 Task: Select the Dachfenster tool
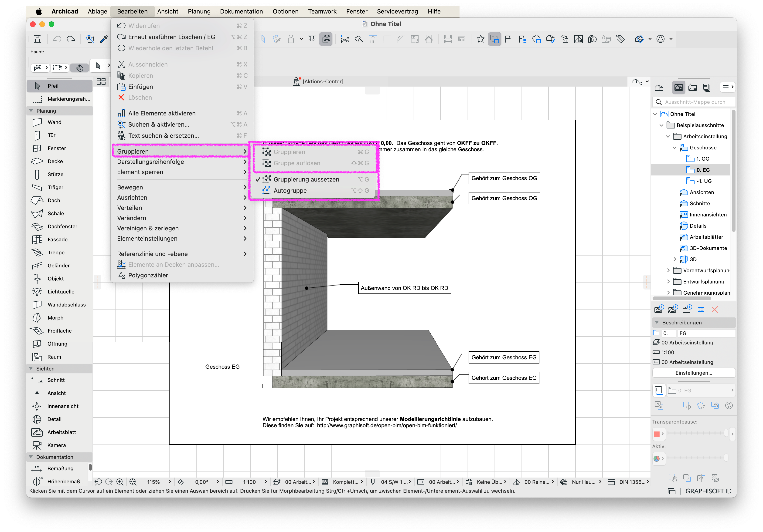click(x=59, y=226)
